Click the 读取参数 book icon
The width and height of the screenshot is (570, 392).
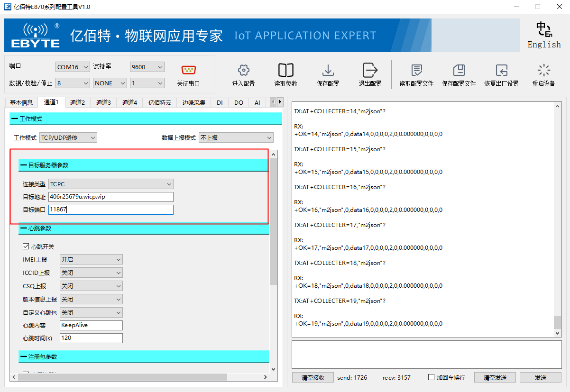tap(285, 70)
